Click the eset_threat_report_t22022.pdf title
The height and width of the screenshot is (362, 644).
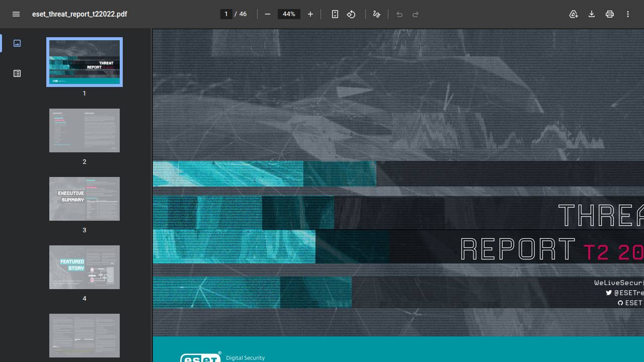[x=79, y=14]
